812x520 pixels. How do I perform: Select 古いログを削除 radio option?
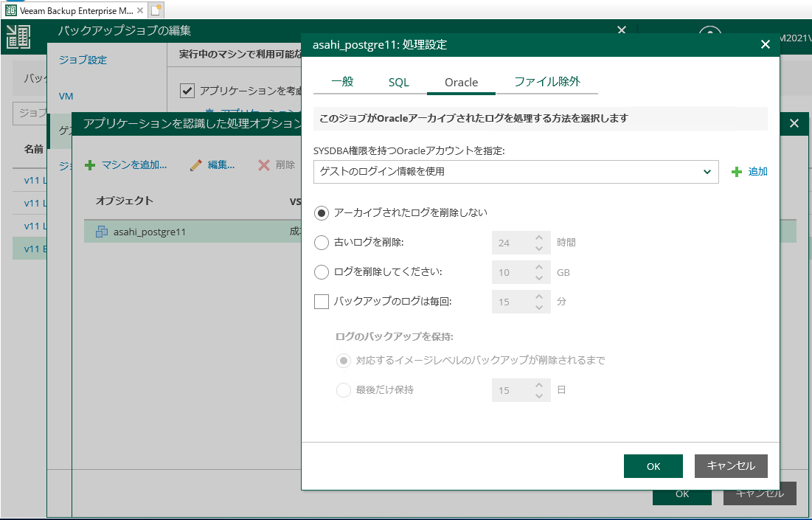[322, 243]
